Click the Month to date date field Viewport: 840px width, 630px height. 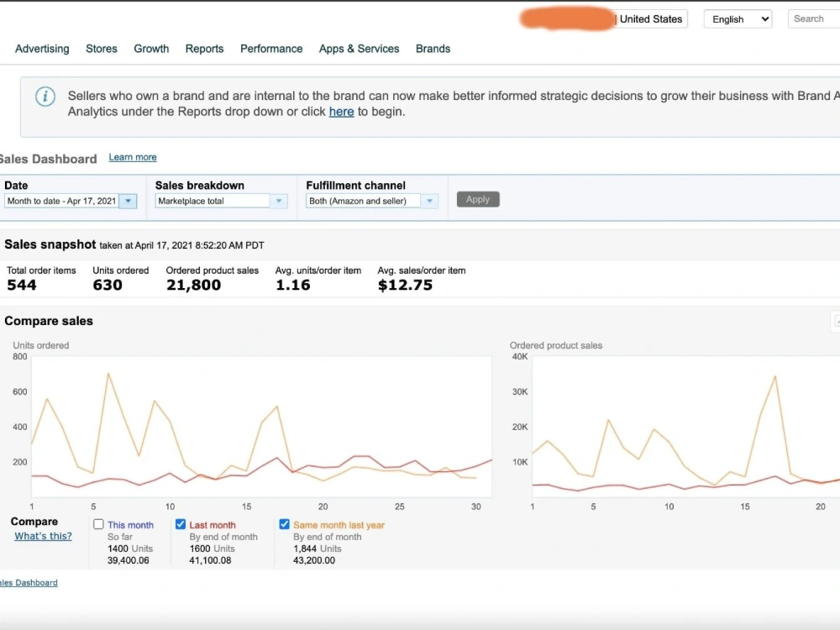61,201
